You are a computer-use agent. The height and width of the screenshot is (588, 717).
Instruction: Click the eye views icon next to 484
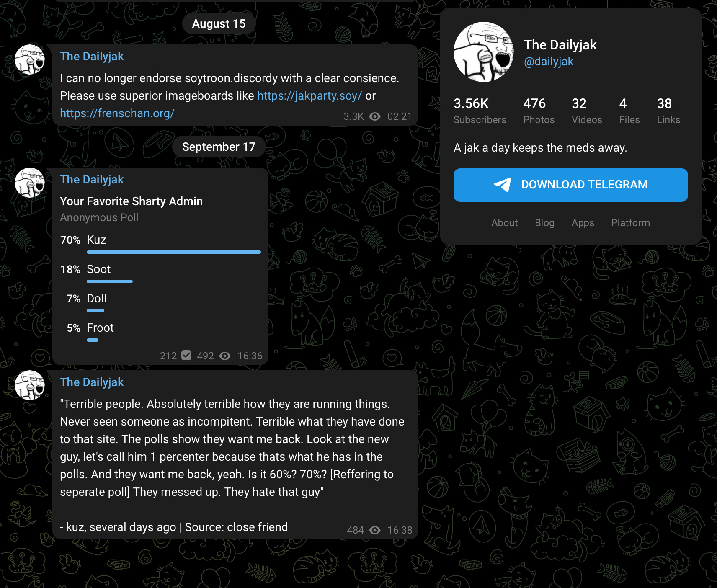(375, 530)
